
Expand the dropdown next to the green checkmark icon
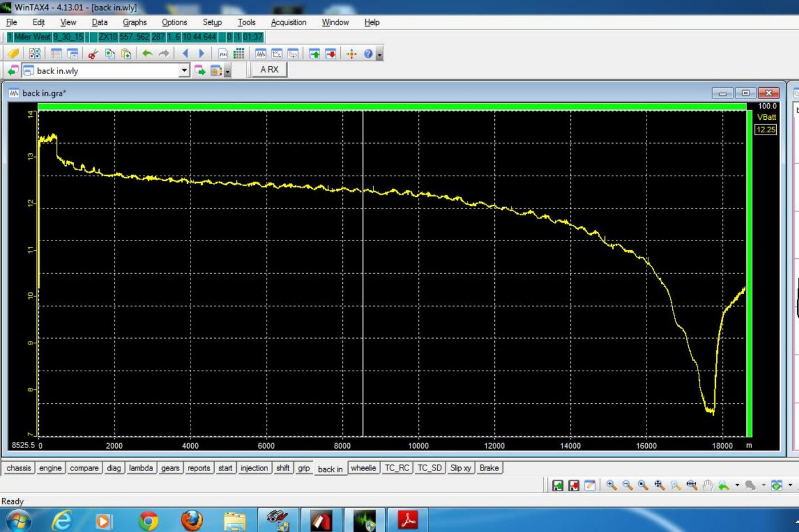click(x=789, y=485)
